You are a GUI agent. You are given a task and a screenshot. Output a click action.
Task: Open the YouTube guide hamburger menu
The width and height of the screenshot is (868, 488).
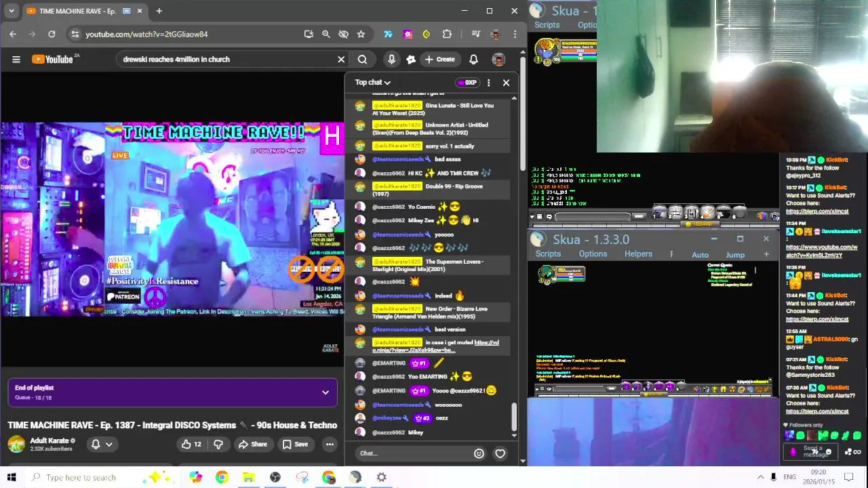[16, 60]
